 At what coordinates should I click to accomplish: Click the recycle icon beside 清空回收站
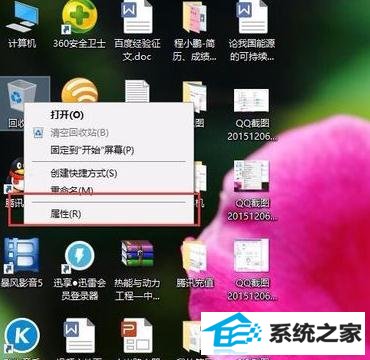click(x=38, y=133)
